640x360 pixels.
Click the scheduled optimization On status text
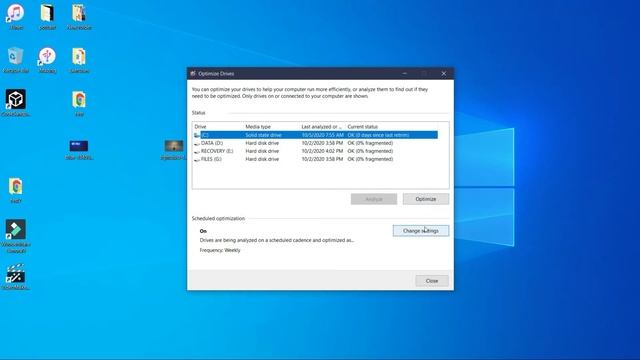(203, 231)
